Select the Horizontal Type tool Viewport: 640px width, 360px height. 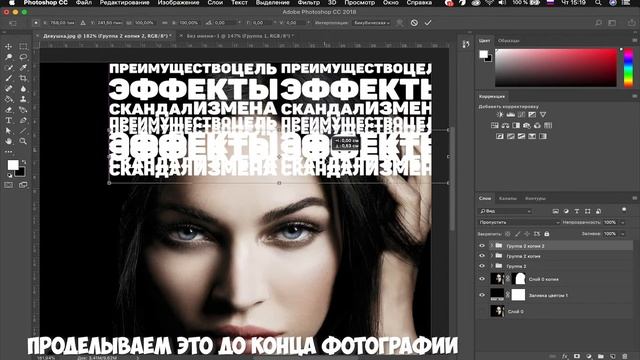(x=9, y=120)
